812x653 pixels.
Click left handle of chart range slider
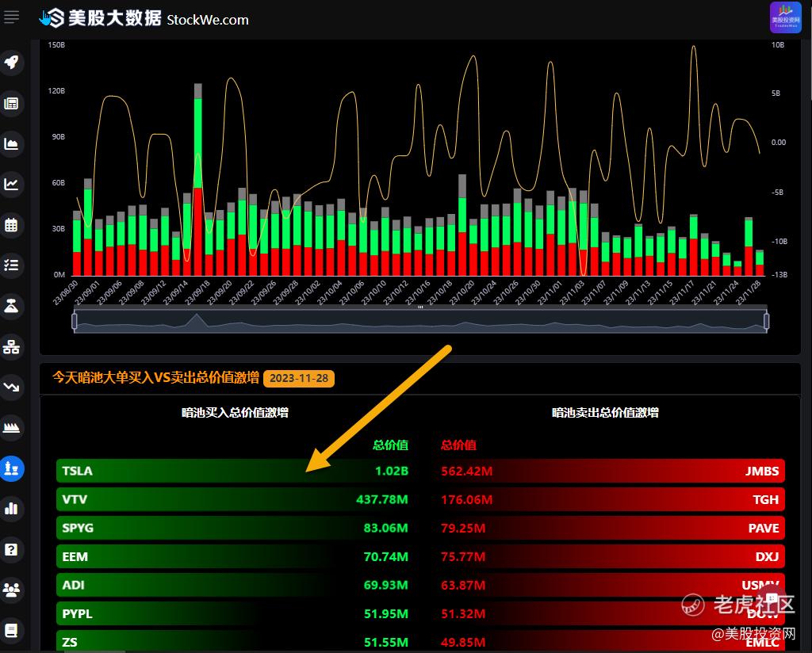[75, 321]
